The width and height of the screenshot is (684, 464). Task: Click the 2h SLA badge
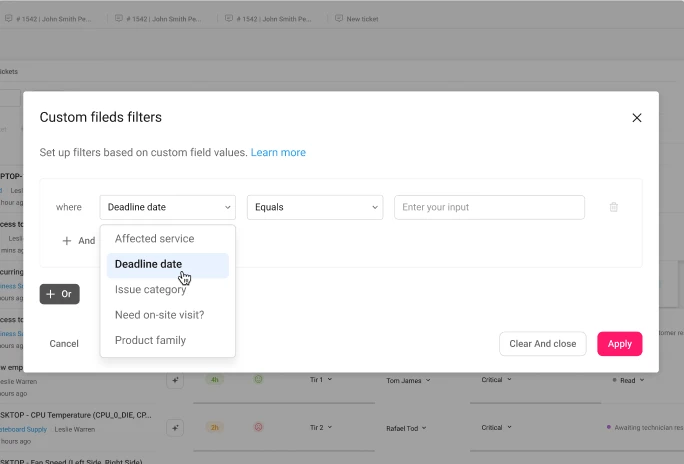tap(214, 428)
